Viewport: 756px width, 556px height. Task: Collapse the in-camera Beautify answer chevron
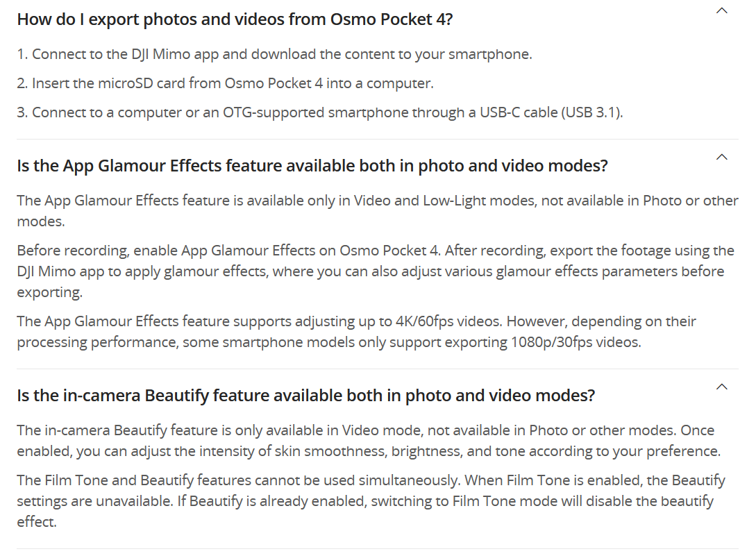pyautogui.click(x=722, y=387)
